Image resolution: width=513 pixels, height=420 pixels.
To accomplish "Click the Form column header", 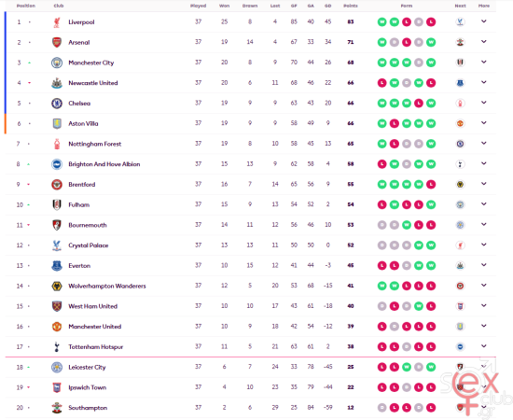I will click(x=407, y=6).
